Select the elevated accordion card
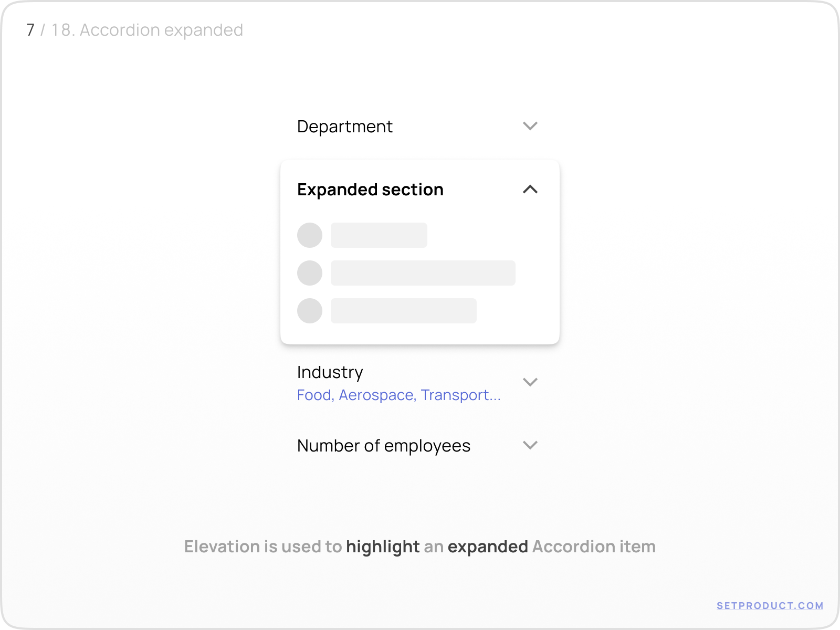Screen dimensions: 840x630 tap(420, 251)
